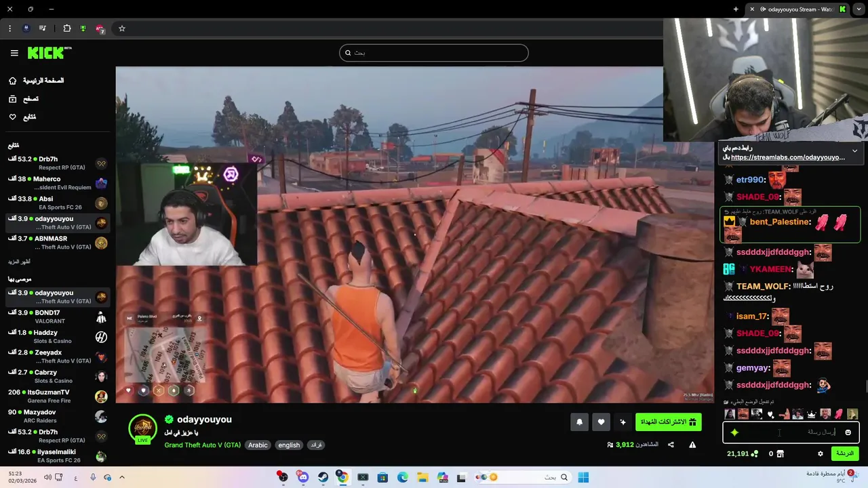868x488 pixels.
Task: Share the stream via share icon
Action: pos(671,445)
